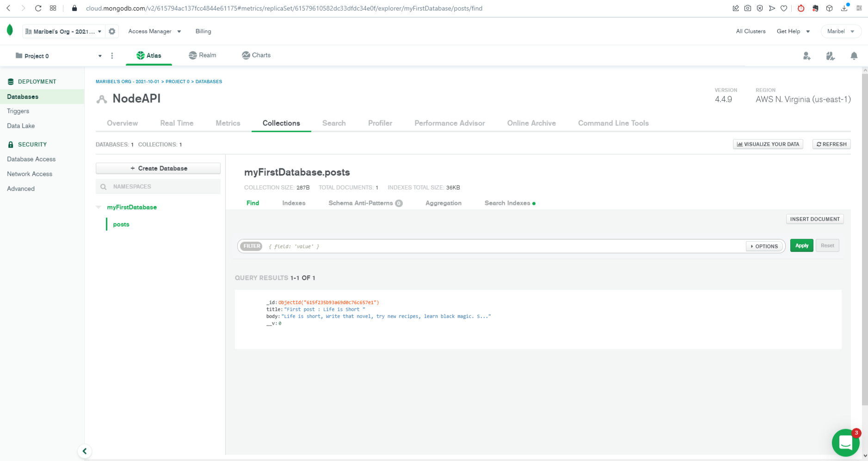Open the Realm tab
Screen dimensions: 868x461
tap(203, 55)
